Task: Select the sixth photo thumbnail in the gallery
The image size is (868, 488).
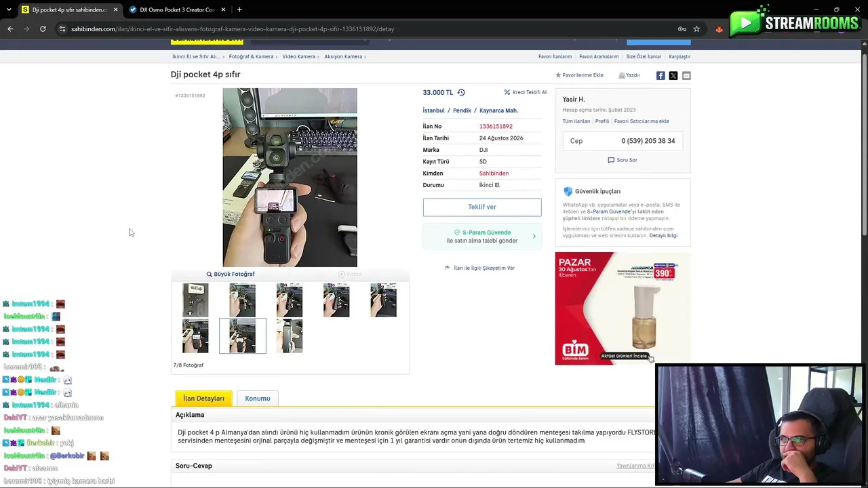Action: (195, 335)
